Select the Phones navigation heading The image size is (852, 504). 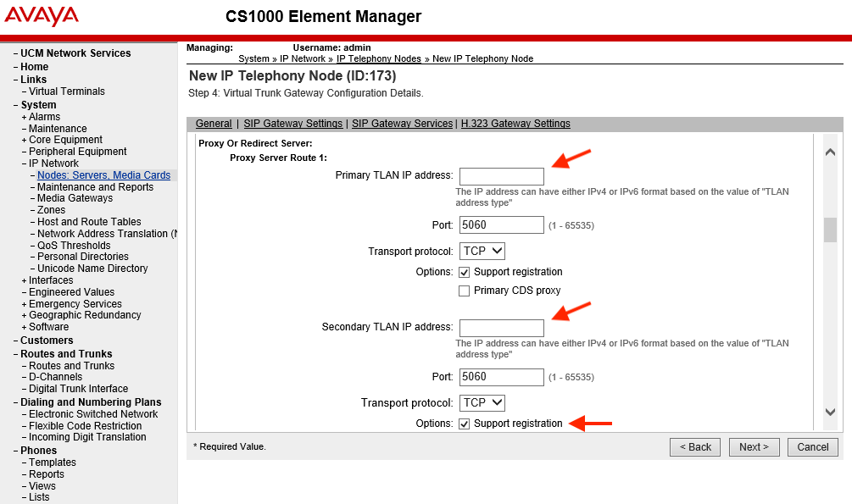(38, 451)
